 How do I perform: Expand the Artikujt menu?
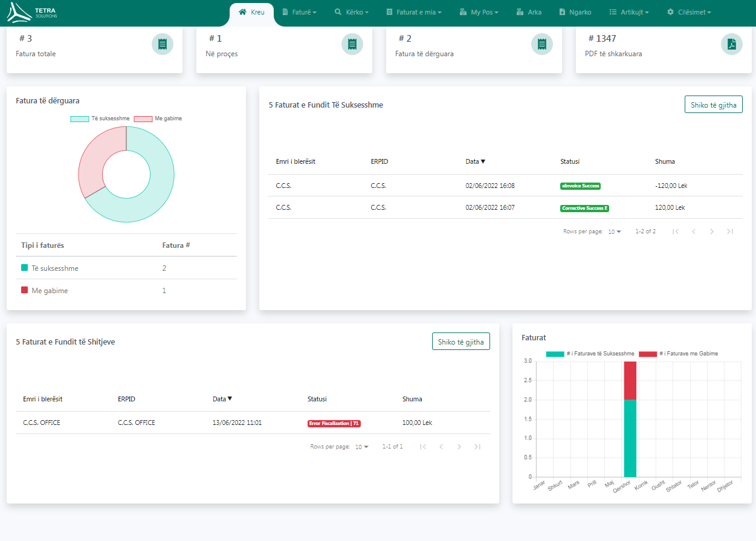pos(629,12)
